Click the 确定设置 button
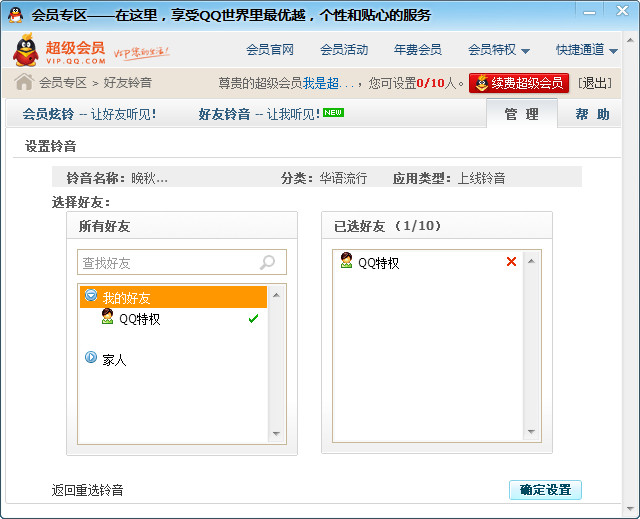Image resolution: width=640 pixels, height=519 pixels. pos(545,490)
